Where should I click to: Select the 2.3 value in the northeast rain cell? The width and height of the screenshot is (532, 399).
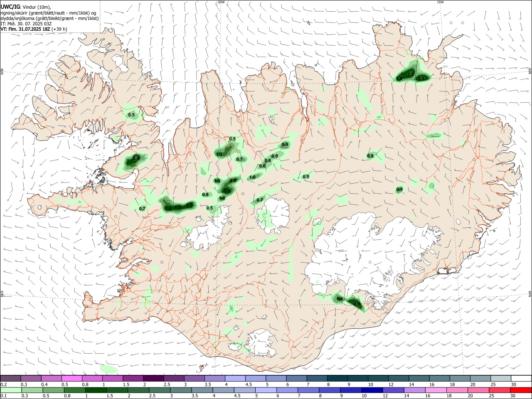[x=411, y=74]
